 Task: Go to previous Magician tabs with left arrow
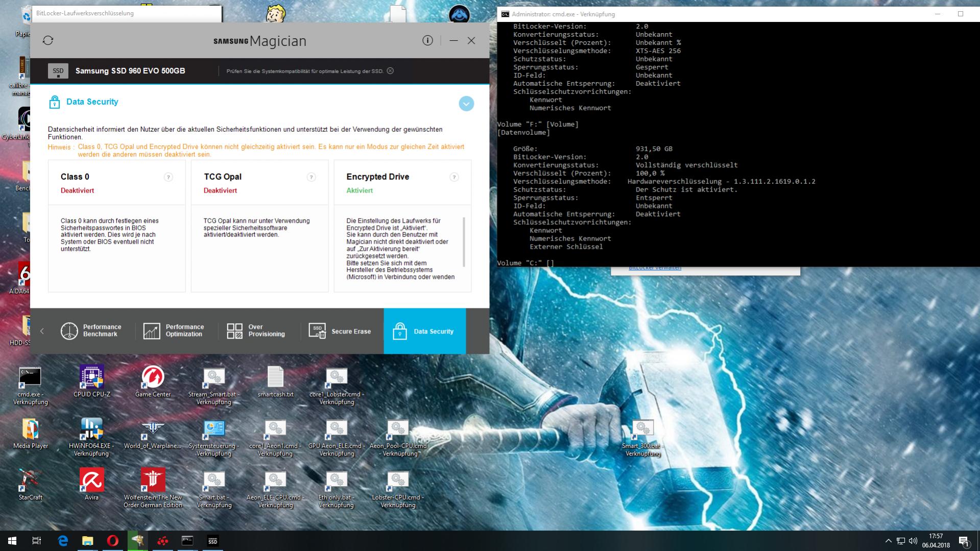tap(42, 331)
